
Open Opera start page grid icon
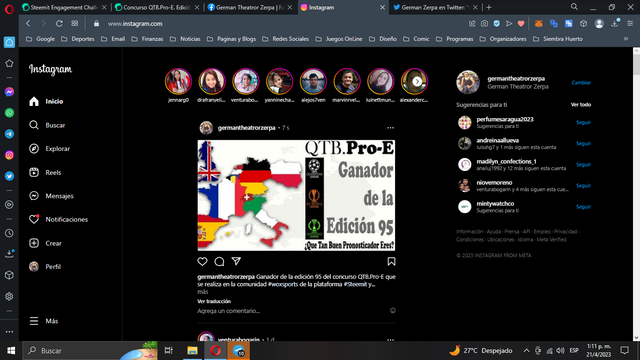(x=75, y=24)
